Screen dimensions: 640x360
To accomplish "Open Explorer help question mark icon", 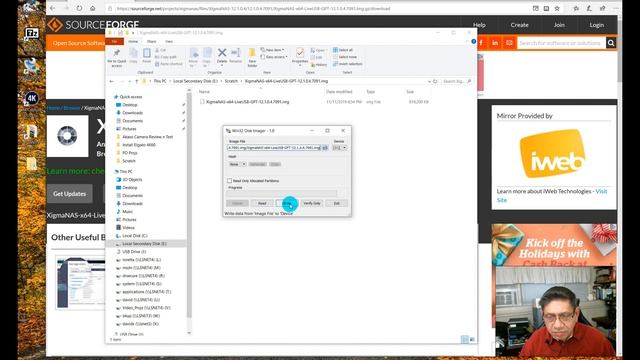I will (473, 42).
